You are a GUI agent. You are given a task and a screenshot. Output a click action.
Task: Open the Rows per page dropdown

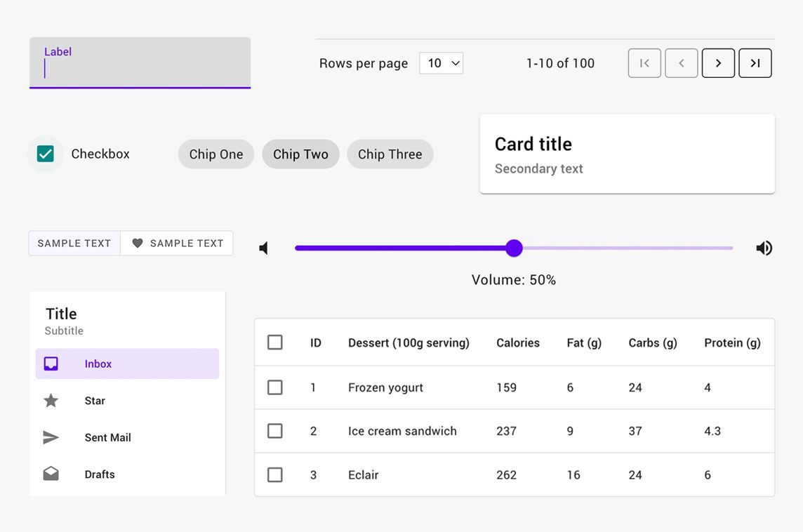pos(442,63)
